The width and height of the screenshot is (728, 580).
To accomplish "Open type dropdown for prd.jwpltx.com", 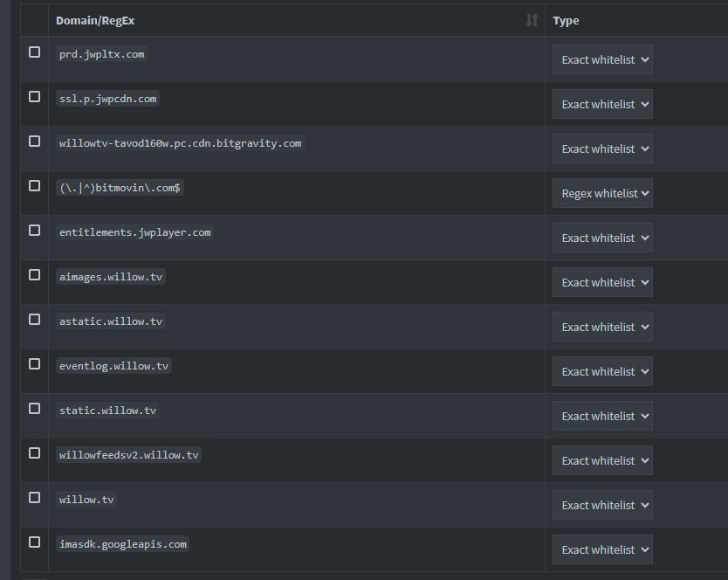I will (x=602, y=59).
